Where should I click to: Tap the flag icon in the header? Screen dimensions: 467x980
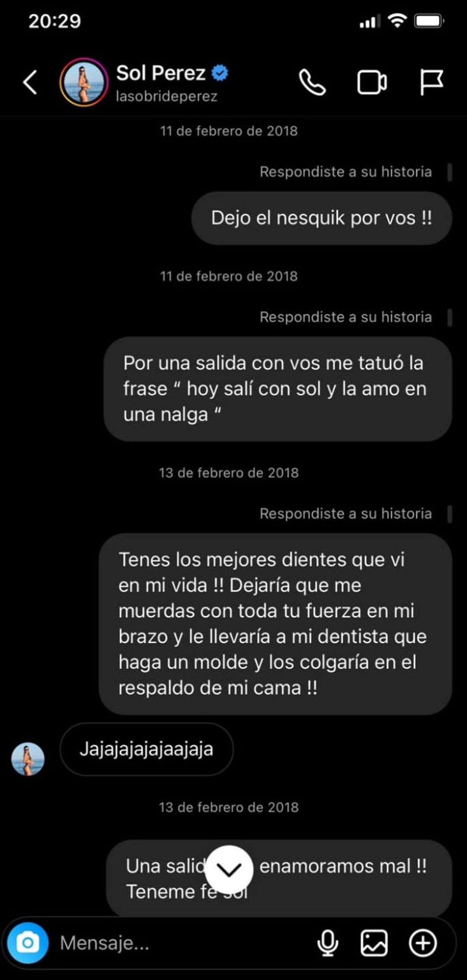tap(431, 83)
